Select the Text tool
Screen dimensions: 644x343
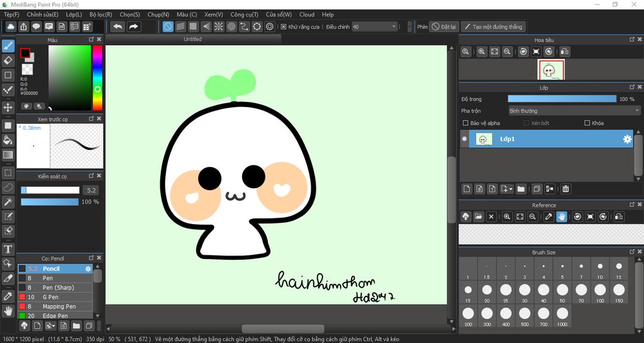8,249
